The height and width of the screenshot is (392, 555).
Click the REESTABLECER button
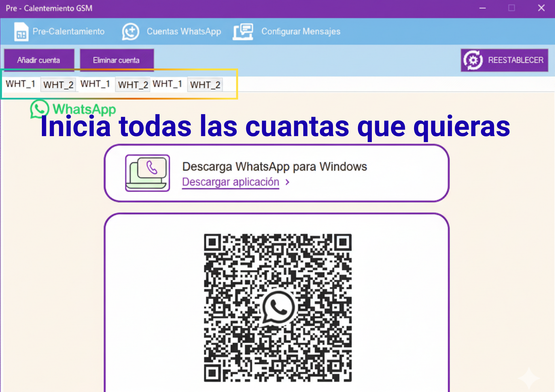(505, 60)
